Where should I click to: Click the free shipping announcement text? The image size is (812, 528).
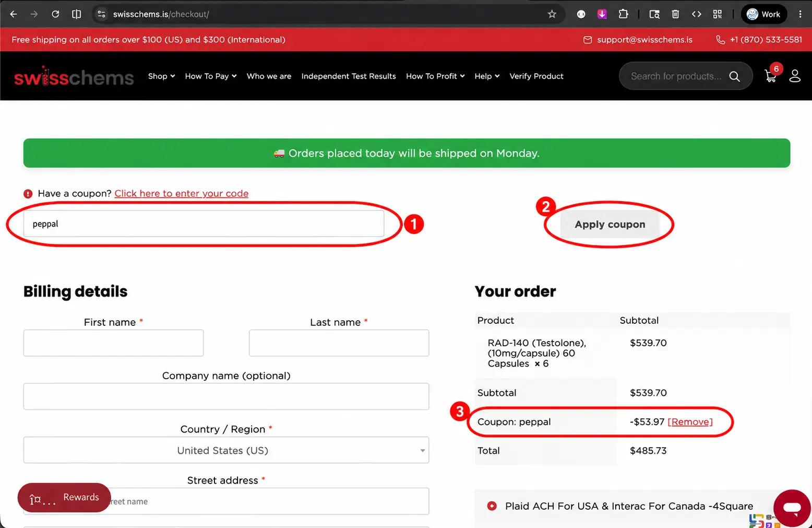point(148,40)
